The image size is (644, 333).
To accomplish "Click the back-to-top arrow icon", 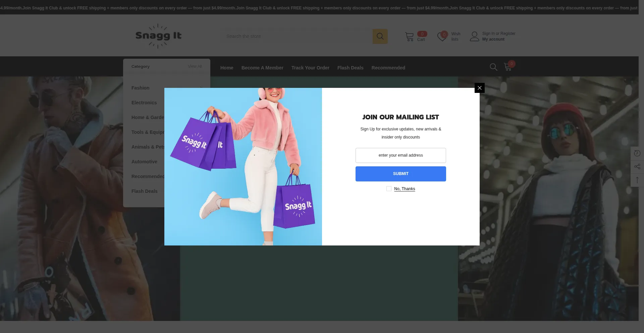I will pyautogui.click(x=637, y=180).
